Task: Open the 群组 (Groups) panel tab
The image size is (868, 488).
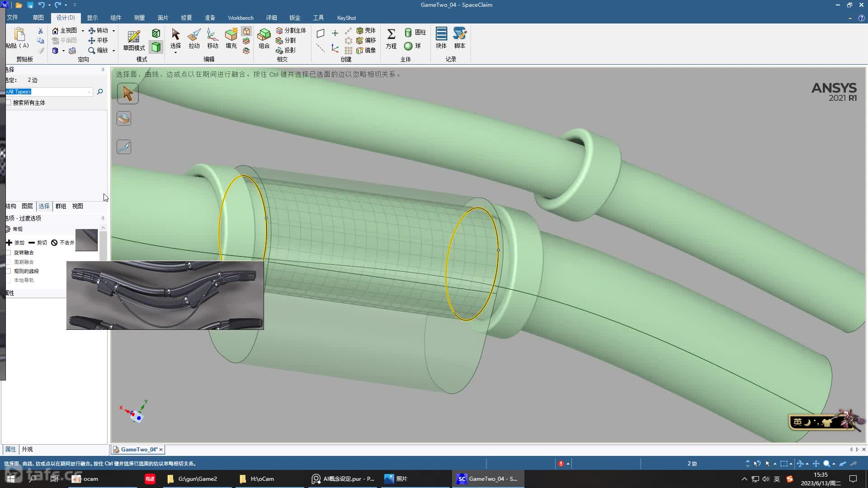Action: (x=61, y=206)
